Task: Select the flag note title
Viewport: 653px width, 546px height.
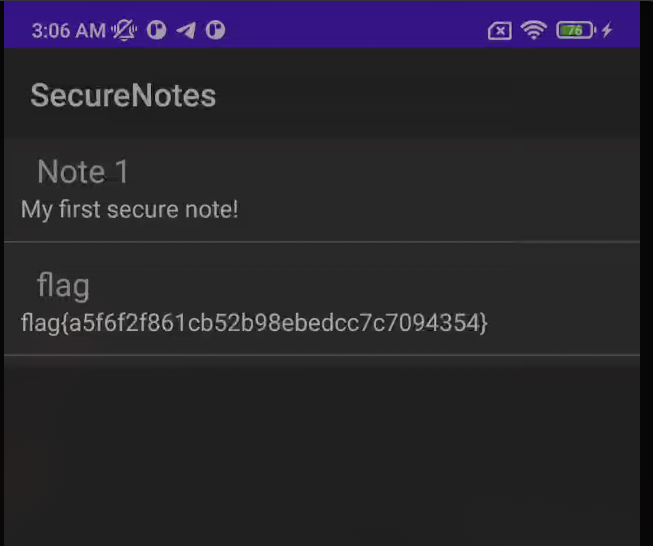Action: [x=63, y=286]
